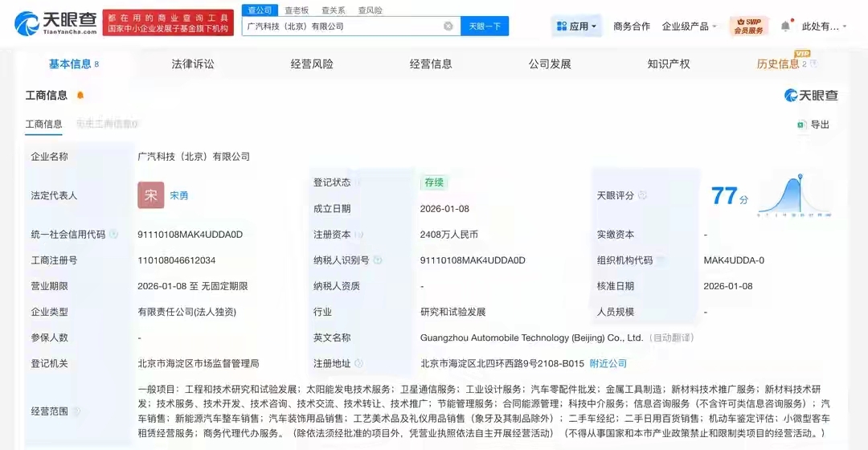Click the address 北京市海淀区北四环西路9号2108-B015

502,364
